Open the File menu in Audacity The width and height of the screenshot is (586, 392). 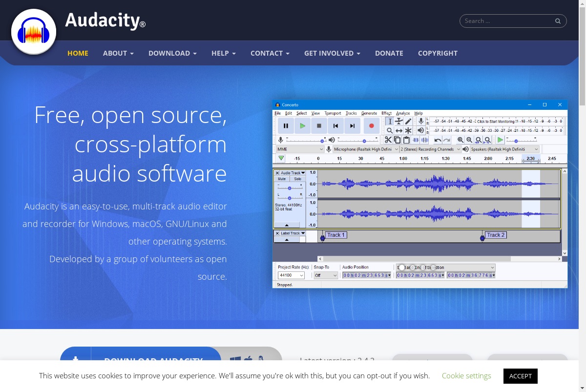pos(277,113)
